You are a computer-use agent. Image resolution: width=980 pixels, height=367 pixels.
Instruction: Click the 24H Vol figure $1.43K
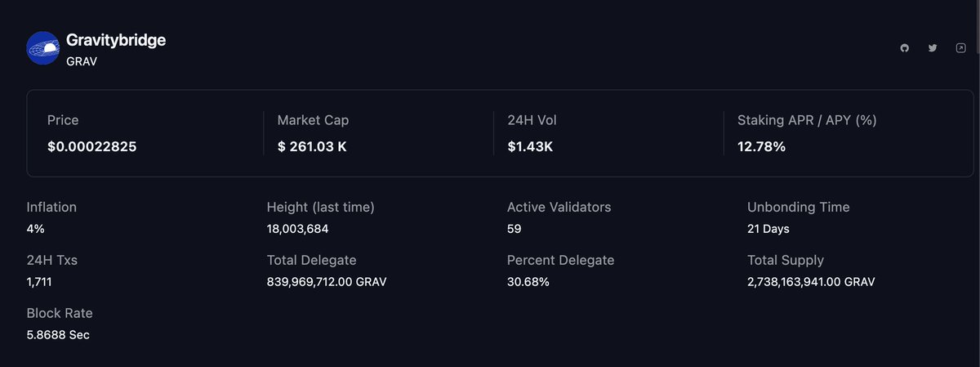[531, 147]
